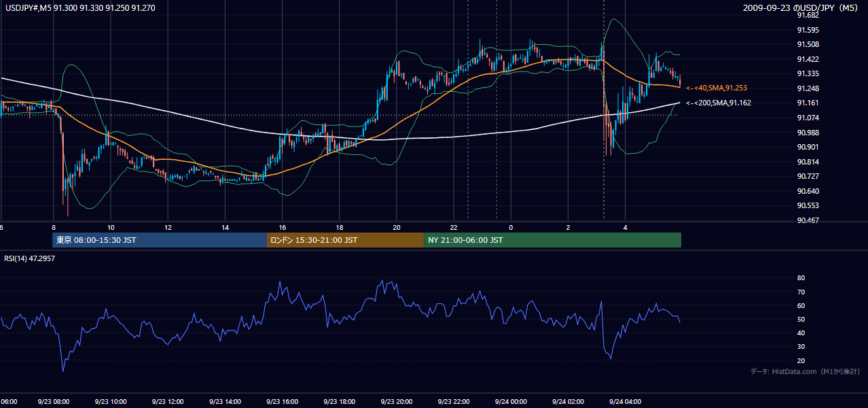The image size is (868, 408).
Task: Click the RSI(14) 47.2957 indicator label
Action: pyautogui.click(x=30, y=258)
